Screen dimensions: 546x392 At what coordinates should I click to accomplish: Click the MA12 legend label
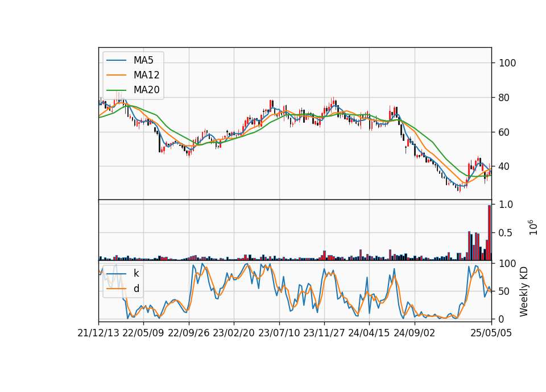pos(146,75)
